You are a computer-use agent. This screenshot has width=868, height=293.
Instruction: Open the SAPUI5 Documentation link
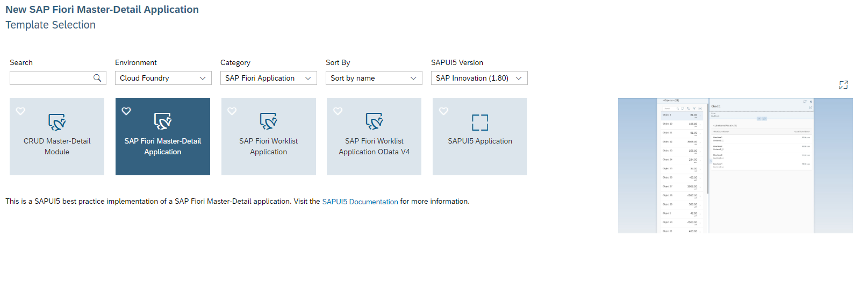pyautogui.click(x=360, y=202)
